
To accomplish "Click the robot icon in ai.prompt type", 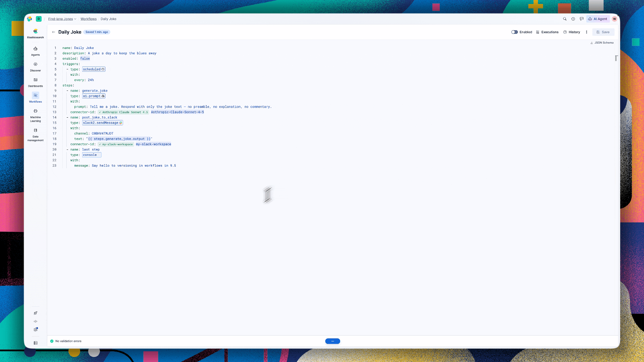I will coord(103,96).
